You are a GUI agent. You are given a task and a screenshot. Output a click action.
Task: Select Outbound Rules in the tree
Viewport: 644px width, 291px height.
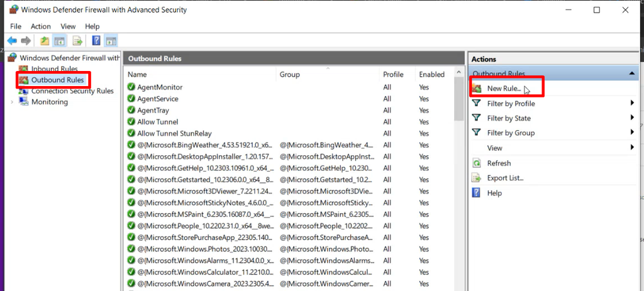pos(57,80)
